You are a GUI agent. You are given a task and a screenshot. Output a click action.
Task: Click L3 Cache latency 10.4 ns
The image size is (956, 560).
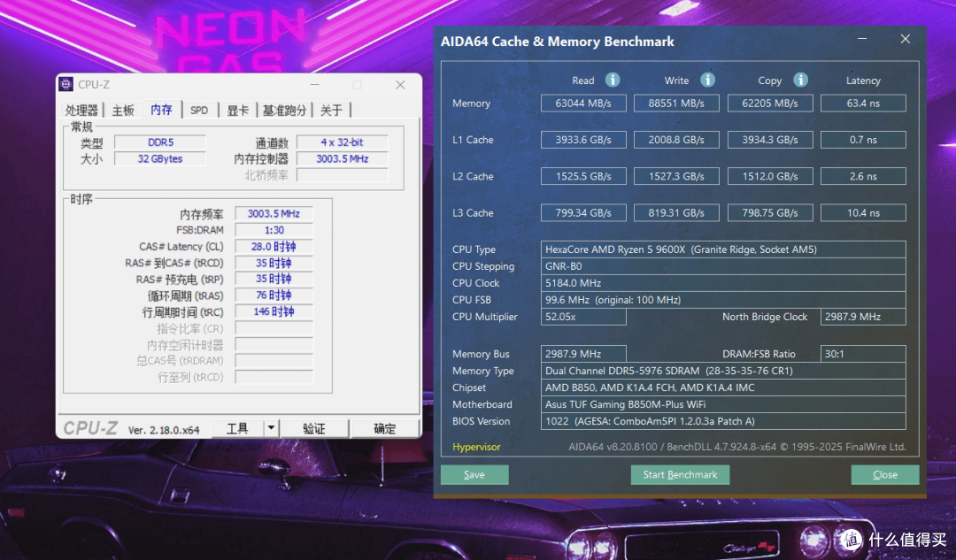[863, 212]
